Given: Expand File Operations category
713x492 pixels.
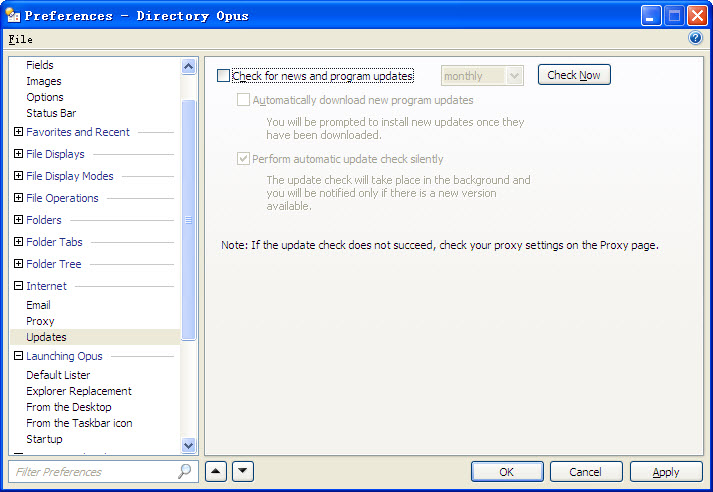Looking at the screenshot, I should click(18, 198).
